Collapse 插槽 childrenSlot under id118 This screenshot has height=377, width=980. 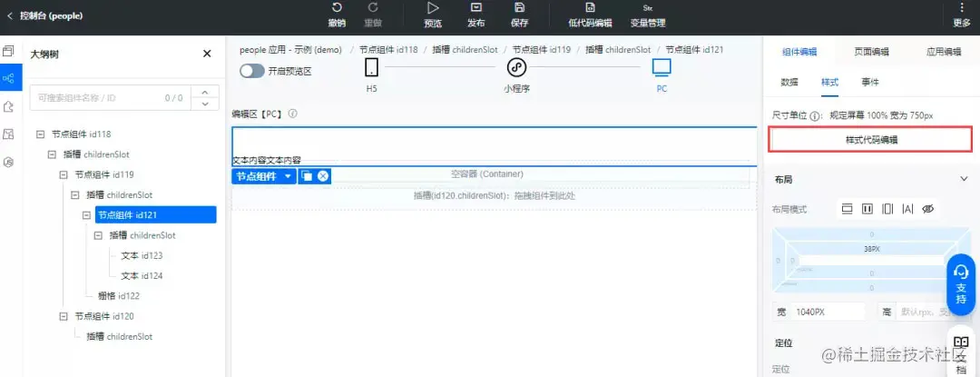coord(52,154)
